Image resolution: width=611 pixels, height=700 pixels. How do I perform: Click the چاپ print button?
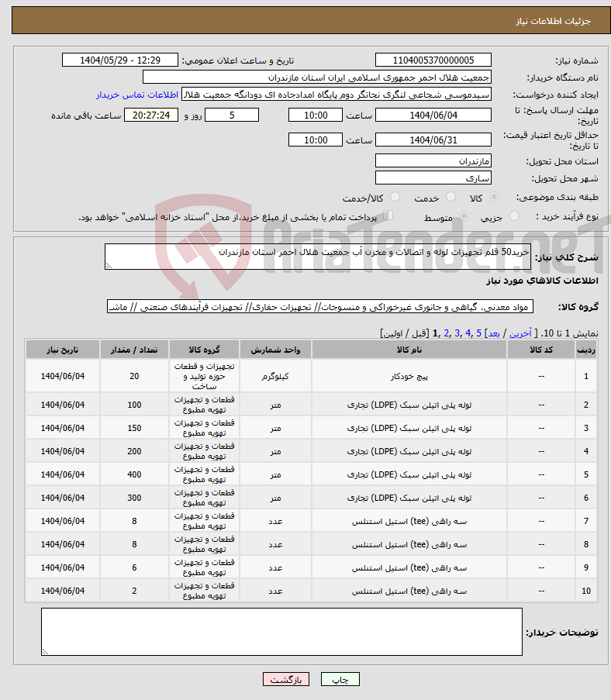click(x=340, y=679)
